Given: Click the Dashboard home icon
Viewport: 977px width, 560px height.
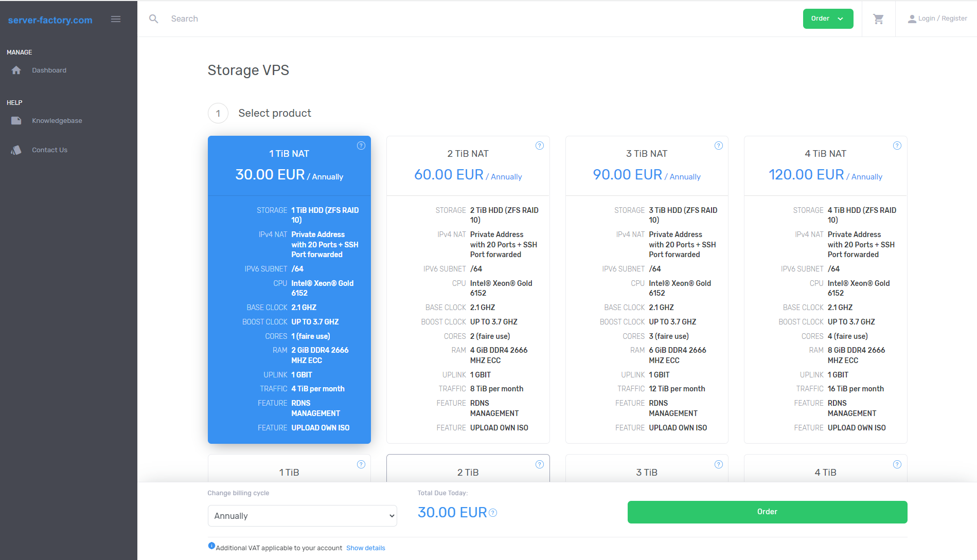Looking at the screenshot, I should coord(16,70).
